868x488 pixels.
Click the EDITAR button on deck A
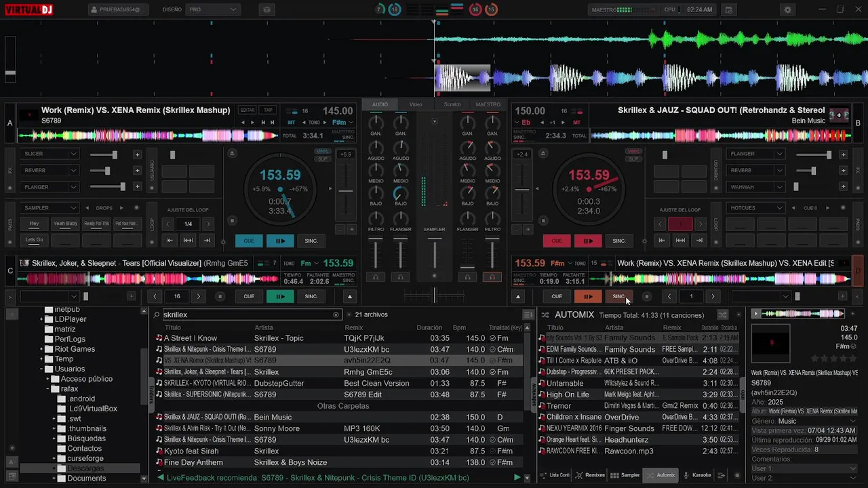tap(248, 110)
